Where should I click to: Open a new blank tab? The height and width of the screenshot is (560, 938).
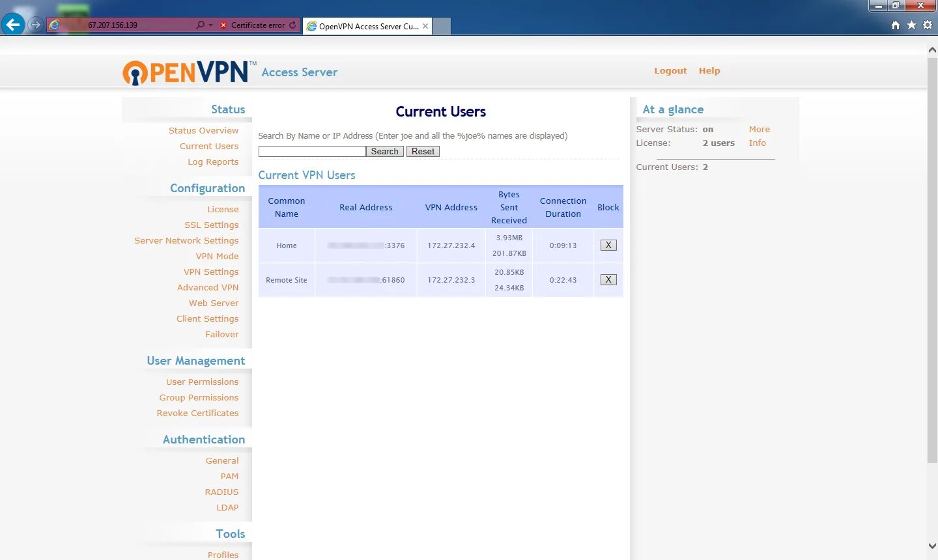click(442, 26)
